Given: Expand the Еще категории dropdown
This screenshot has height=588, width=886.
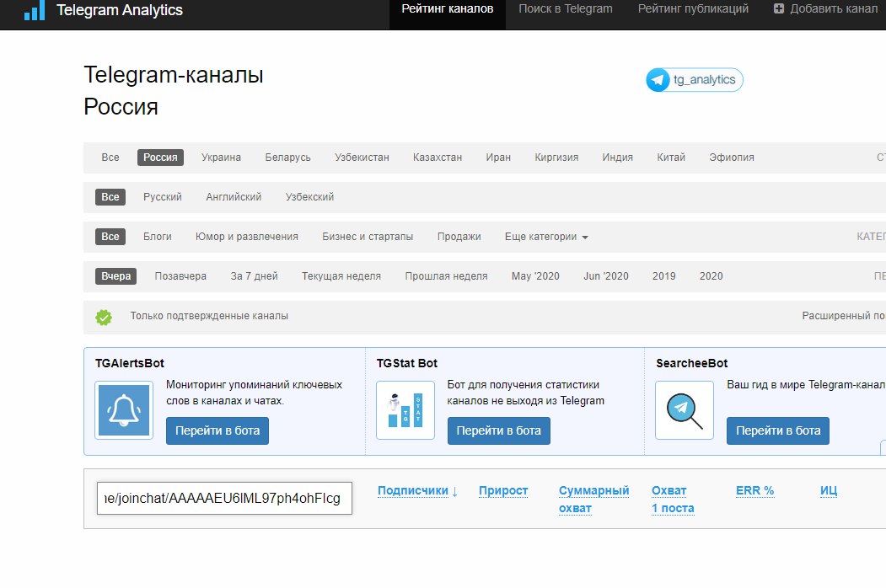Looking at the screenshot, I should pos(546,237).
